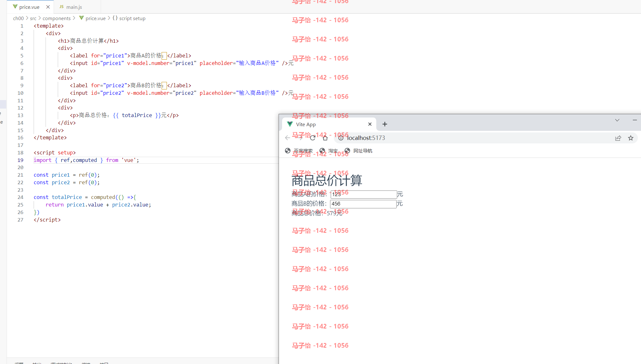Click the totalPrice constant on line 24
Screen dimensions: 641x364
(x=67, y=197)
